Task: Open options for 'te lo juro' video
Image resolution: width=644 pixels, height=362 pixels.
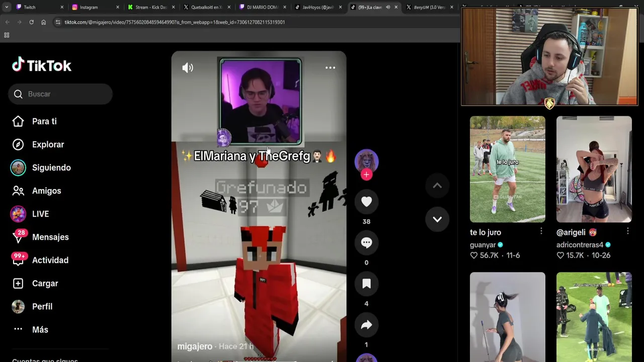Action: [x=541, y=231]
